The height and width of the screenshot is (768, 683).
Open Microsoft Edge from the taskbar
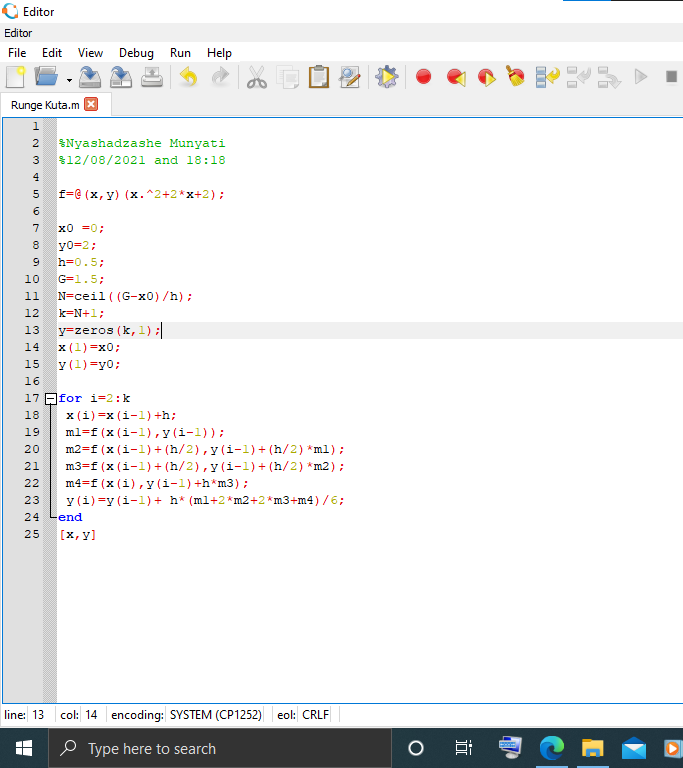tap(552, 748)
